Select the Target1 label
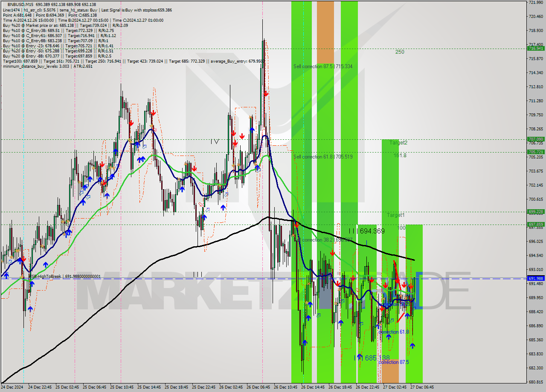546x392 pixels. pos(396,215)
